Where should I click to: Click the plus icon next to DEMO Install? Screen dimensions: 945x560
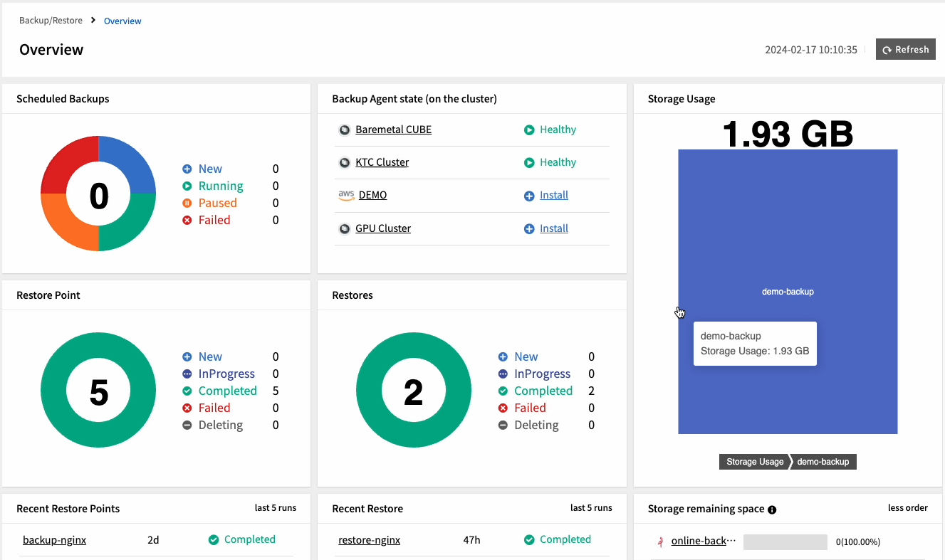[x=529, y=196]
